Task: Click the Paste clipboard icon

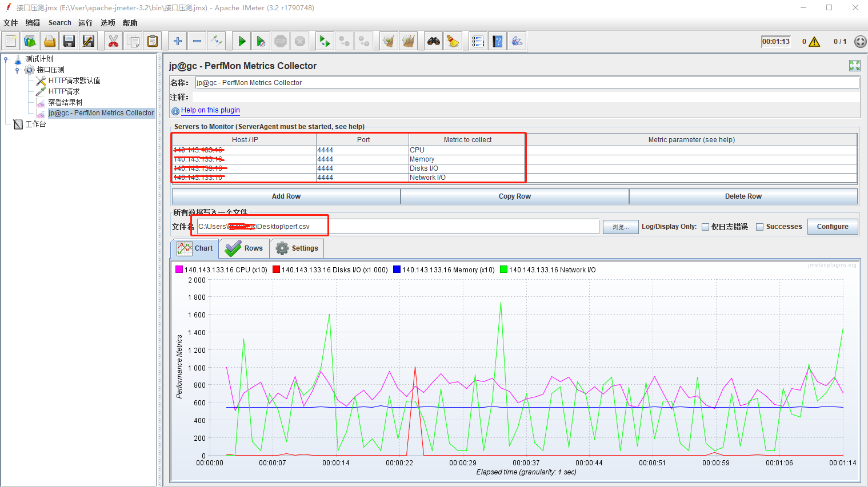Action: point(153,41)
